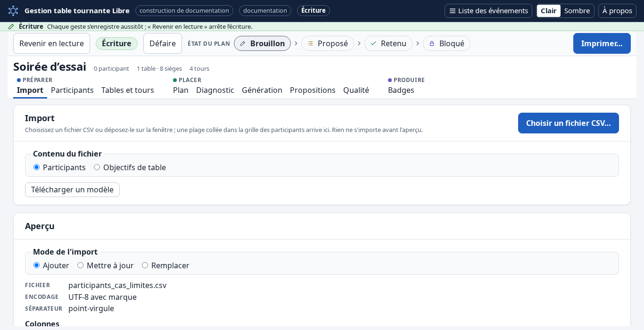Click the app logo icon in the header

[13, 11]
